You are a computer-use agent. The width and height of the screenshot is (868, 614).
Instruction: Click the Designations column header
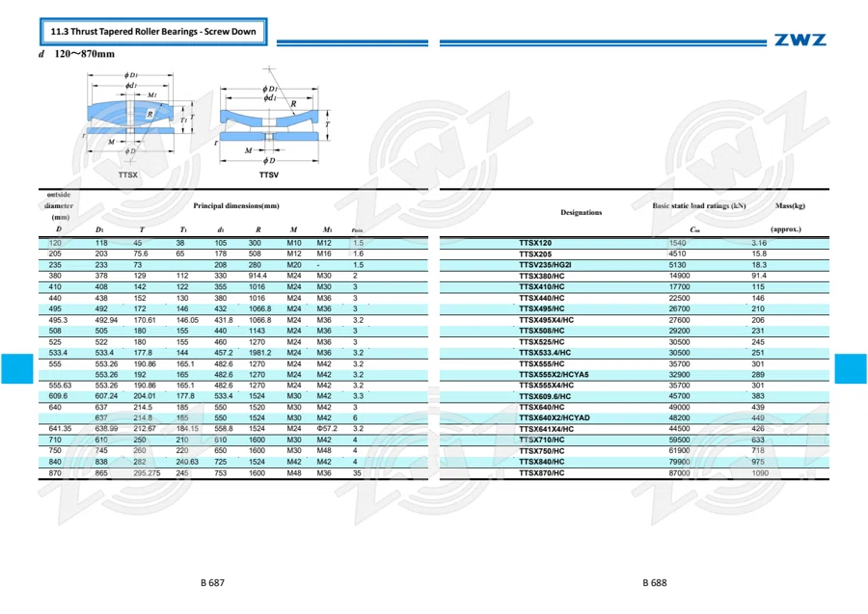[581, 212]
